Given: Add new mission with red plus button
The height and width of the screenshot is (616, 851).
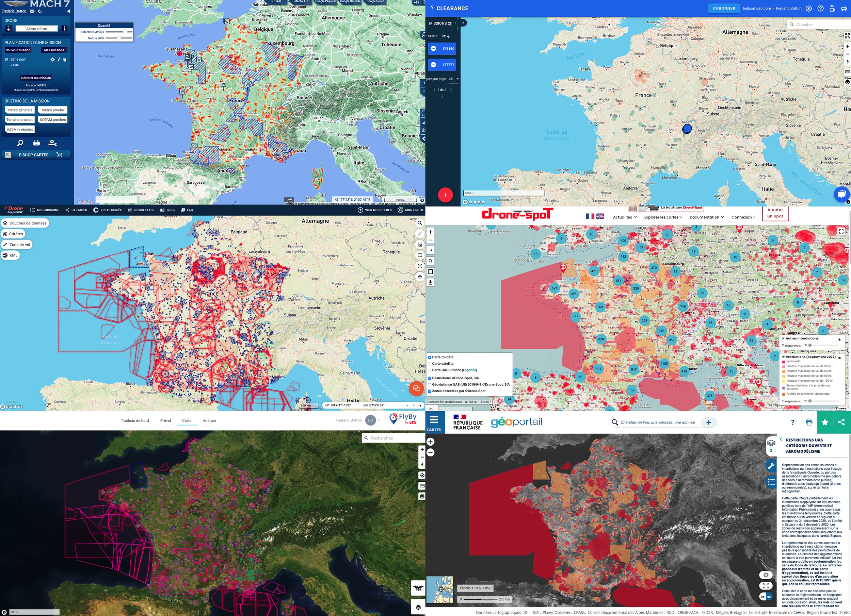Looking at the screenshot, I should (445, 195).
